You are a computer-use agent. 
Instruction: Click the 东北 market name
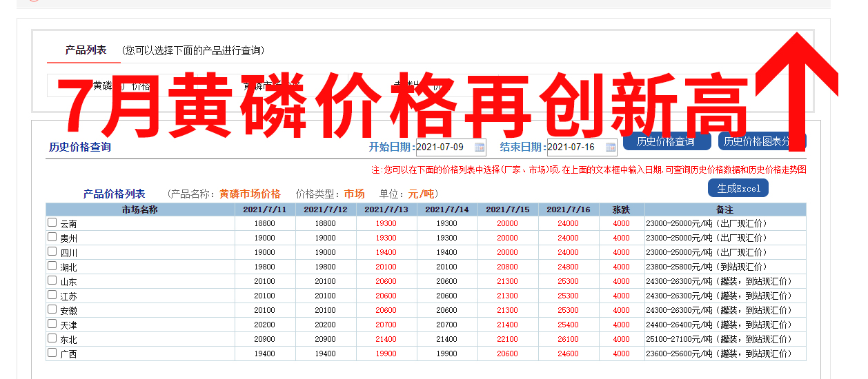[x=68, y=340]
